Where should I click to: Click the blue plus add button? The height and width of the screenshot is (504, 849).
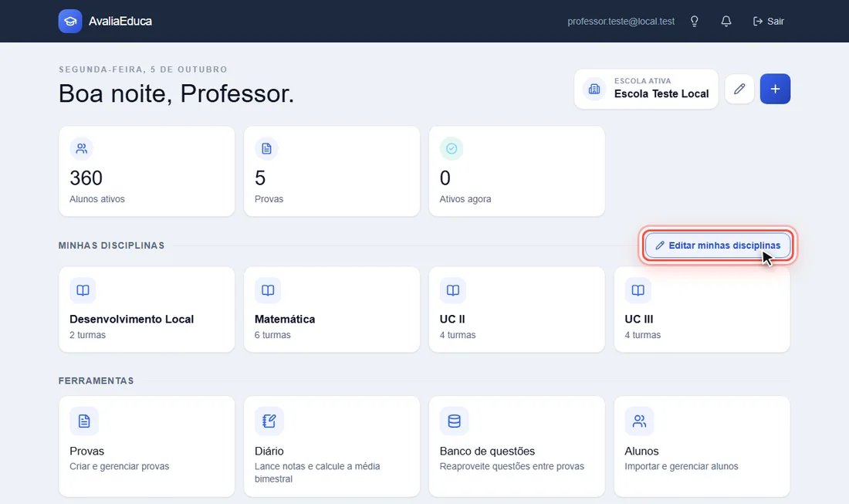pyautogui.click(x=775, y=89)
